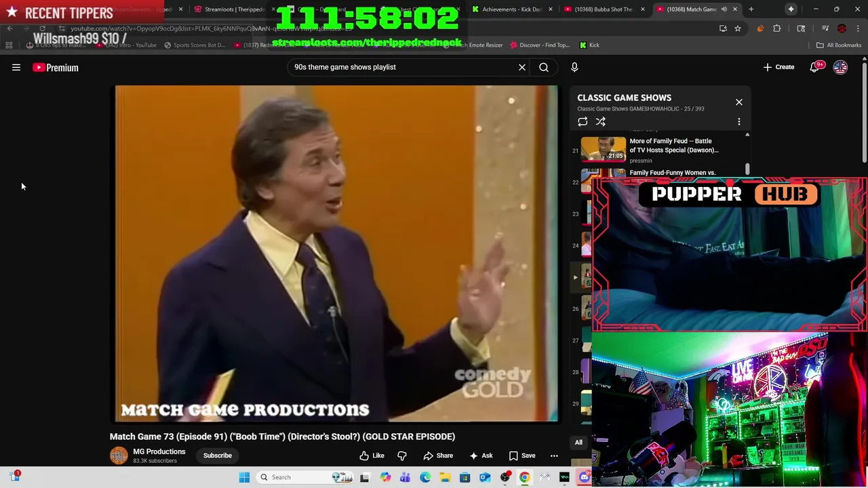
Task: Subscribe to MG Productions
Action: click(218, 455)
